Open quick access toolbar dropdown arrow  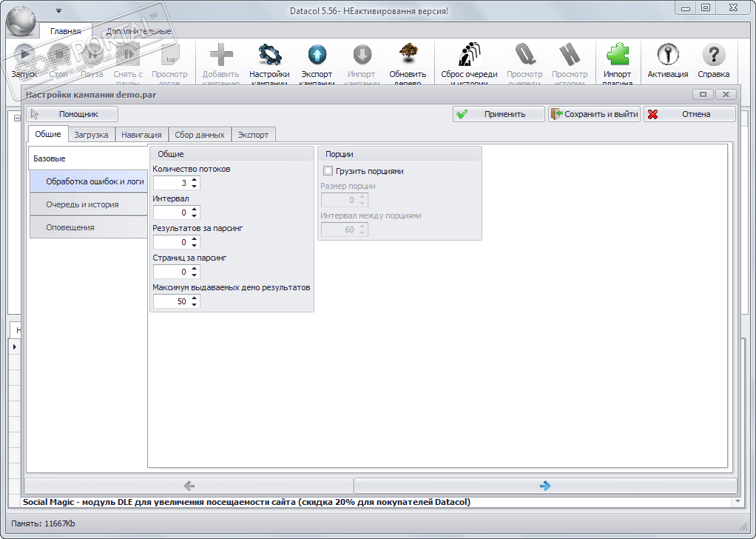pos(58,10)
